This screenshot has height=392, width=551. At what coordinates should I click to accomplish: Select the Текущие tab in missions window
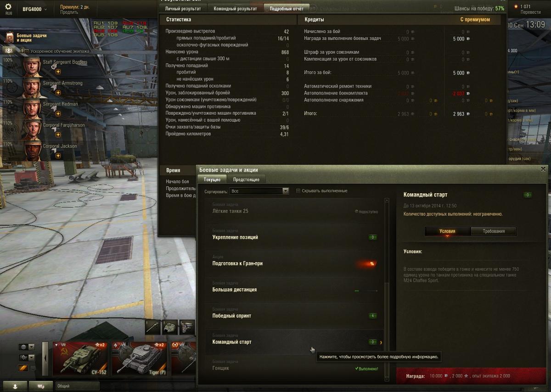pyautogui.click(x=212, y=179)
